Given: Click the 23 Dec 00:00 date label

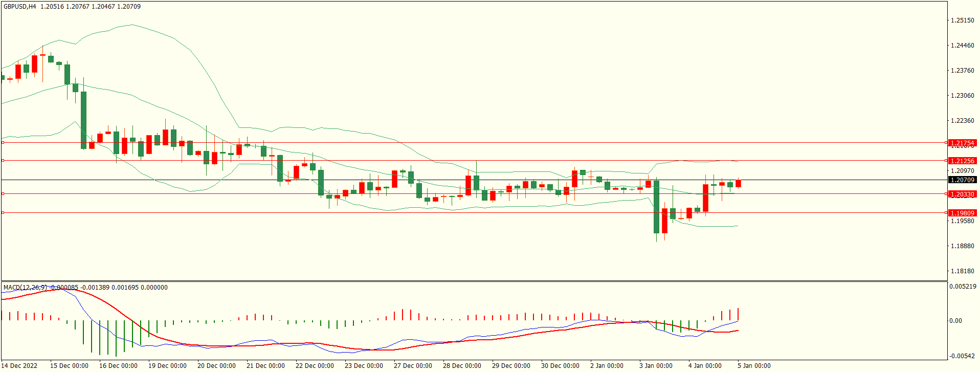Looking at the screenshot, I should 364,366.
